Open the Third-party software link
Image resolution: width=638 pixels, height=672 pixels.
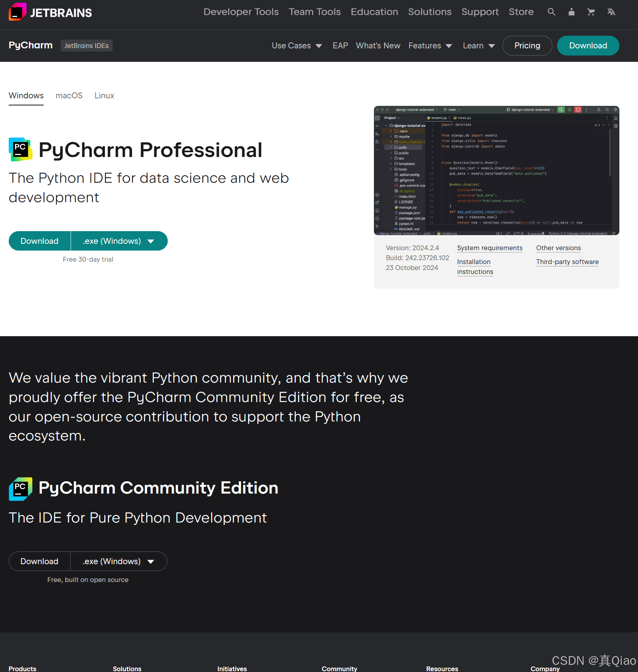coord(567,262)
